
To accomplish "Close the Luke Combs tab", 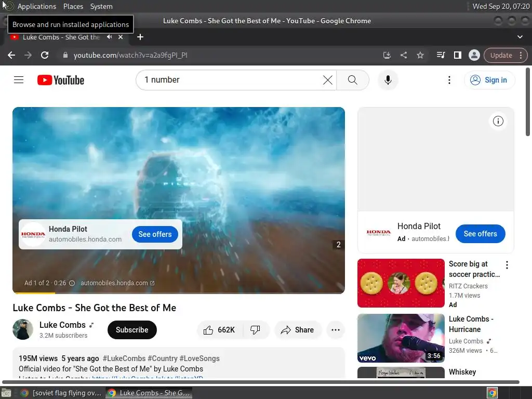I will pyautogui.click(x=121, y=37).
